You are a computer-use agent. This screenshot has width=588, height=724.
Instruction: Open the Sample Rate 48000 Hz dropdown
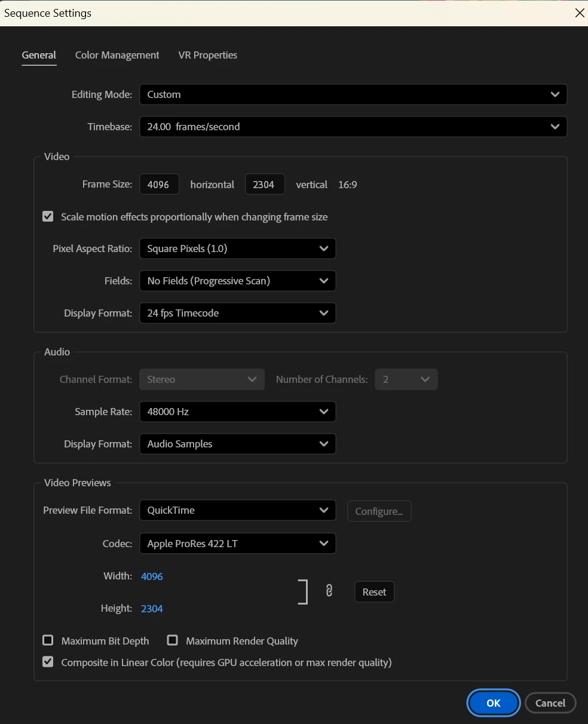tap(237, 412)
